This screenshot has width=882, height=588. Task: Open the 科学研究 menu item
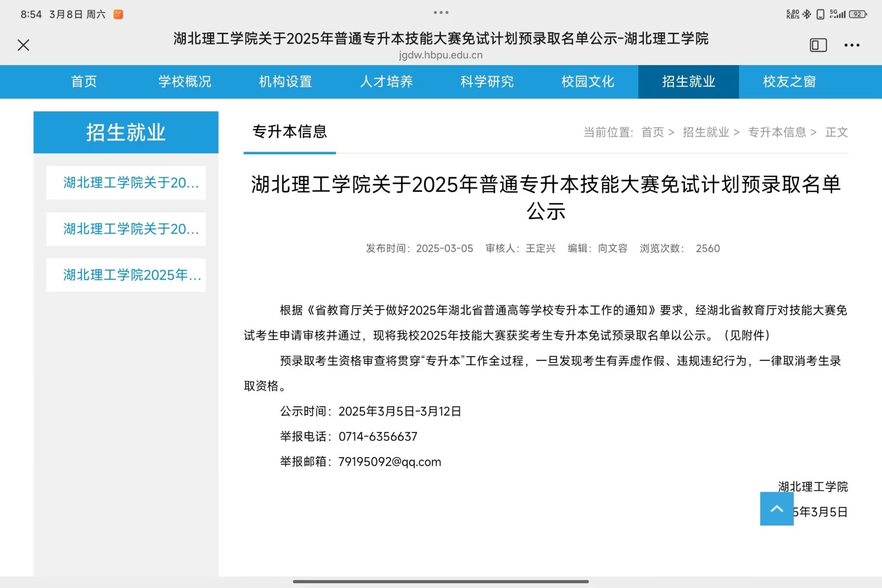[x=487, y=81]
